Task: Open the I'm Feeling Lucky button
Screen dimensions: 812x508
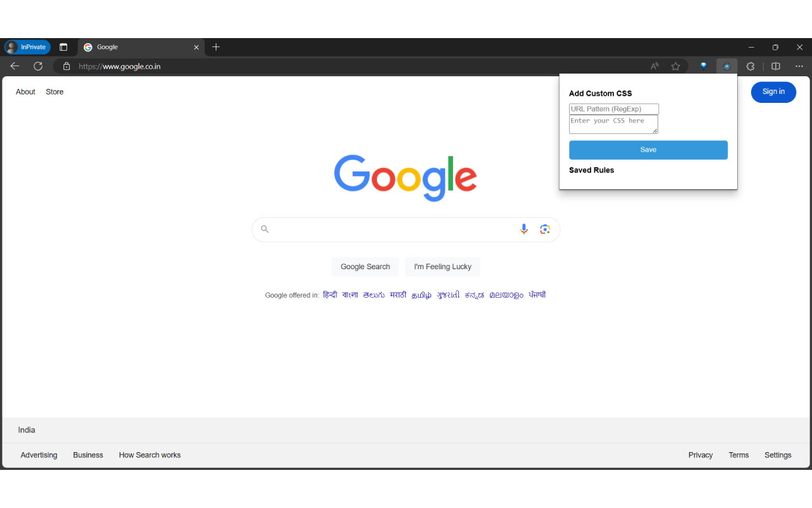Action: click(443, 267)
